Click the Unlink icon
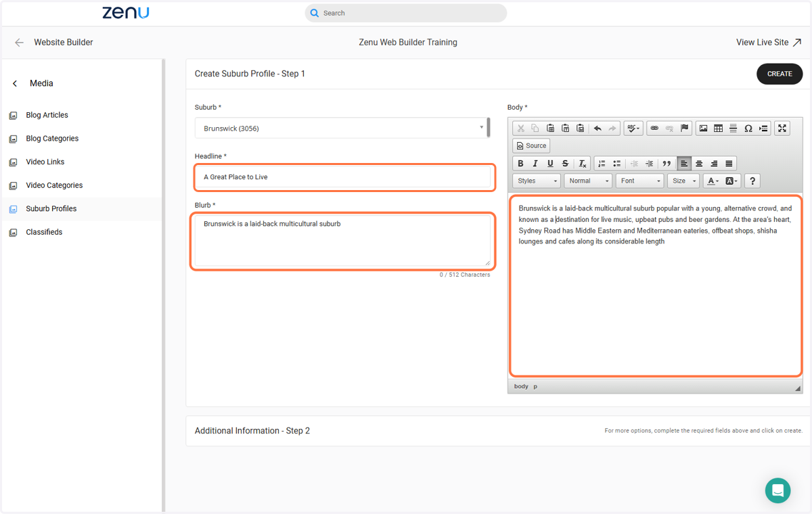 [669, 128]
